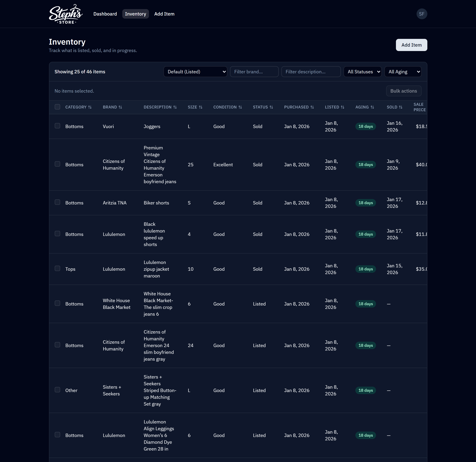Image resolution: width=476 pixels, height=462 pixels.
Task: Switch to the Dashboard page
Action: (105, 14)
